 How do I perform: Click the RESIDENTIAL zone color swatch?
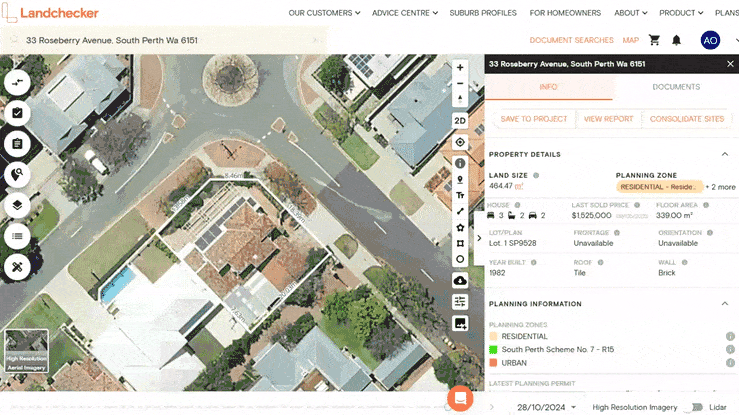(x=493, y=336)
